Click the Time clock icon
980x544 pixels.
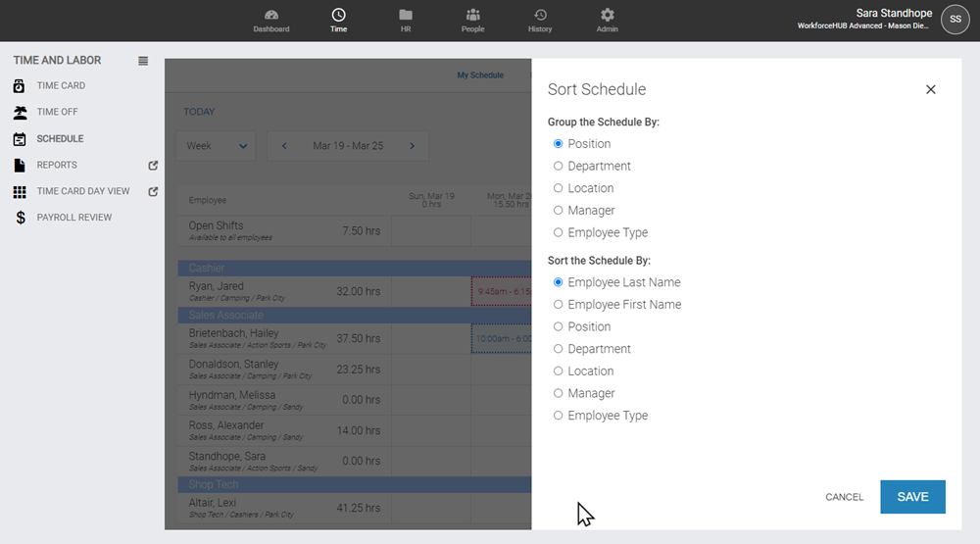coord(338,16)
